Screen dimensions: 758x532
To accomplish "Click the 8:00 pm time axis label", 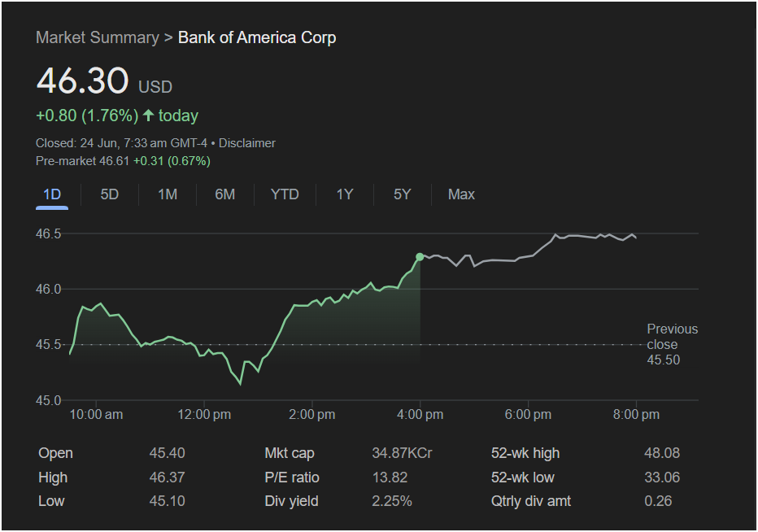I will click(x=636, y=415).
